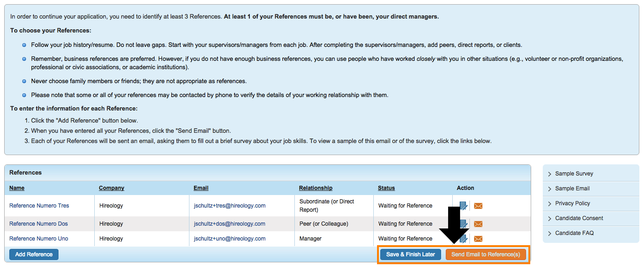Open the Privacy Policy expander
Viewport: 644px width, 267px height.
pos(572,203)
